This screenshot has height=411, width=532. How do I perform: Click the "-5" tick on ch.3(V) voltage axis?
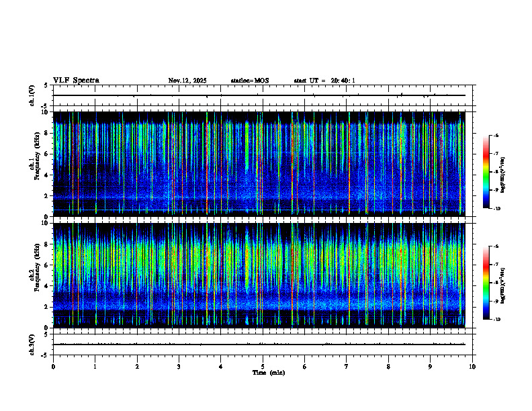(x=44, y=355)
